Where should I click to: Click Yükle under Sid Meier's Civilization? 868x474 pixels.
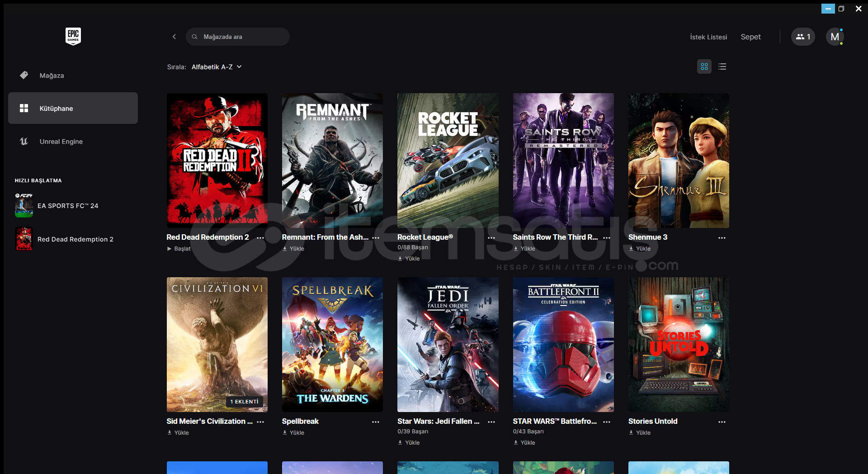(178, 433)
